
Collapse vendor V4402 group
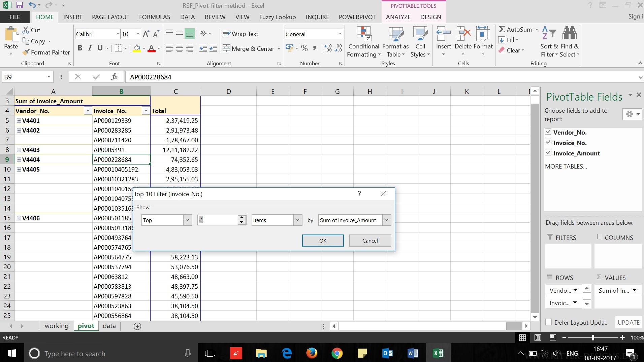click(19, 130)
